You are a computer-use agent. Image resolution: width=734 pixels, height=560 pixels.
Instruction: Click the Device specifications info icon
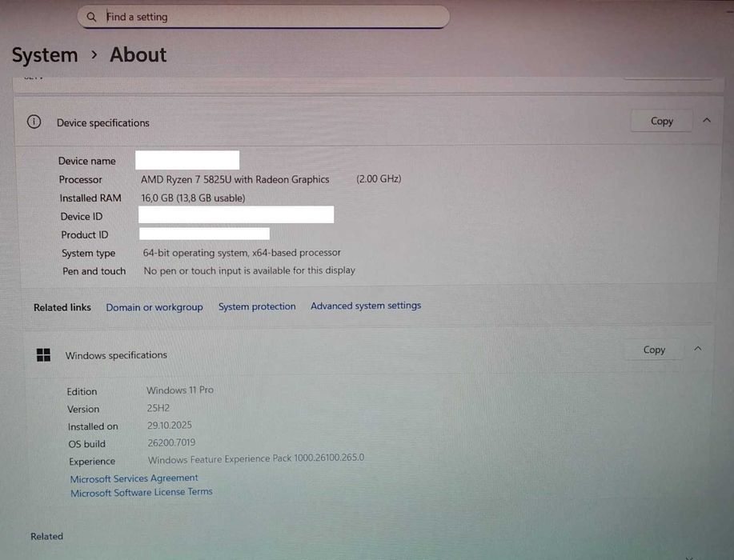[x=34, y=122]
